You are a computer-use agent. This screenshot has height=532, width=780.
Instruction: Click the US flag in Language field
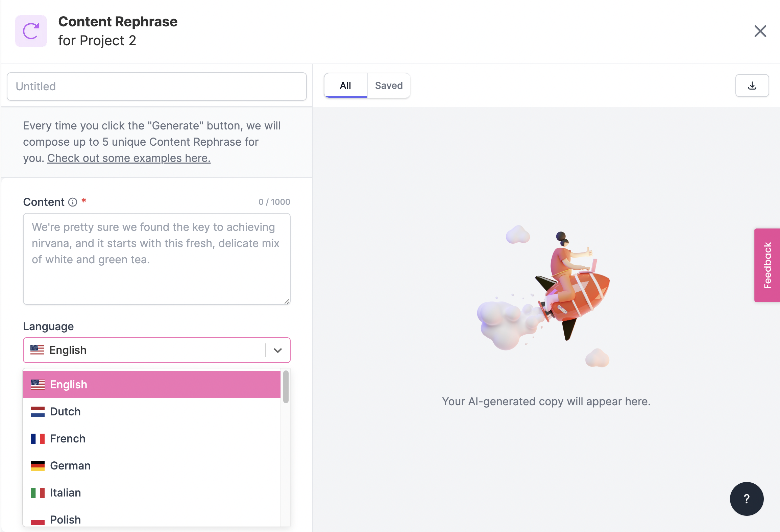click(x=37, y=350)
